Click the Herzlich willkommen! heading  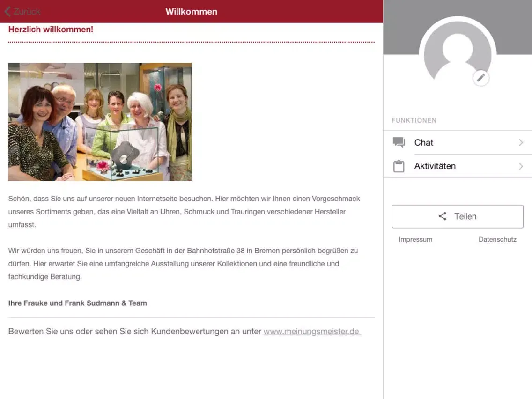pyautogui.click(x=51, y=30)
